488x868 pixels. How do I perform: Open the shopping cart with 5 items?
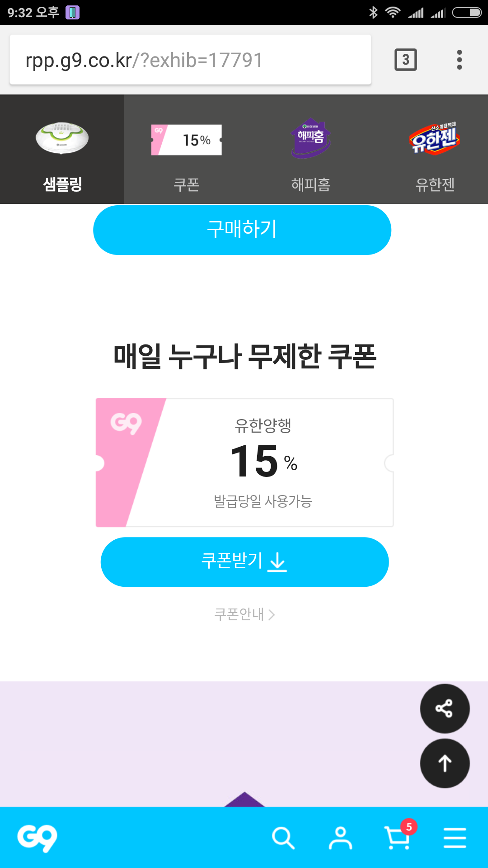coord(398,838)
